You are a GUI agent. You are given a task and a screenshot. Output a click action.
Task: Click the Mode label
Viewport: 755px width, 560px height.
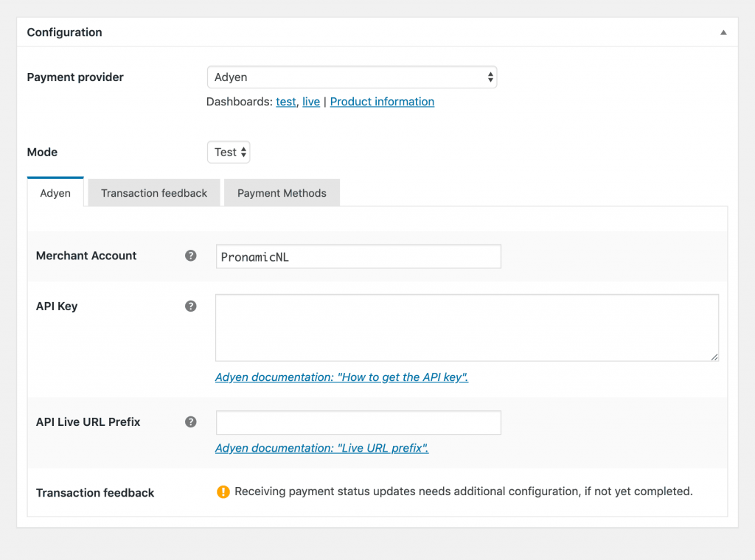pyautogui.click(x=42, y=152)
